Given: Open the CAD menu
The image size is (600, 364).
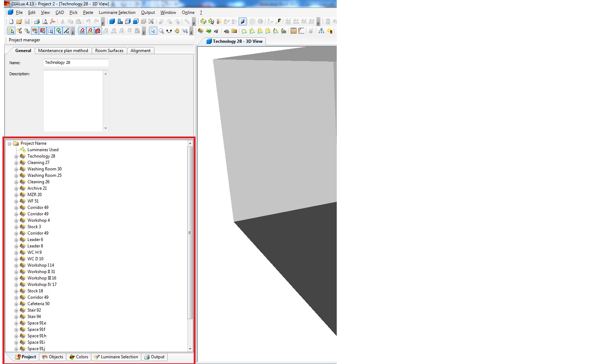Looking at the screenshot, I should click(x=59, y=12).
